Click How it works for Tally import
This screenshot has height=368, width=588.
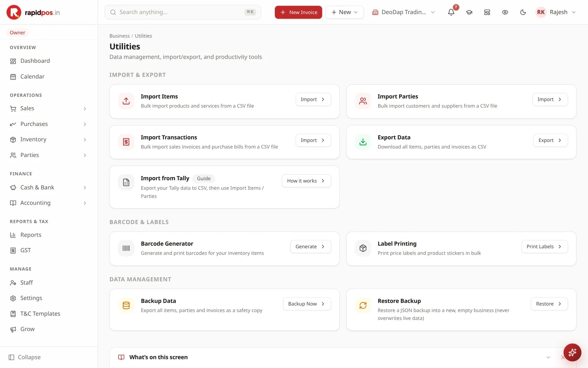(x=306, y=181)
